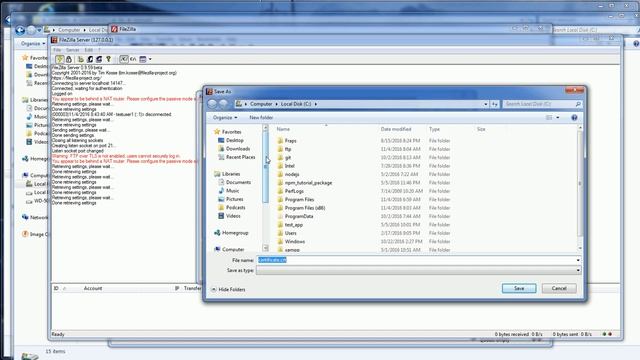Collapse folders with Hide Folders
640x360 pixels.
(x=228, y=289)
